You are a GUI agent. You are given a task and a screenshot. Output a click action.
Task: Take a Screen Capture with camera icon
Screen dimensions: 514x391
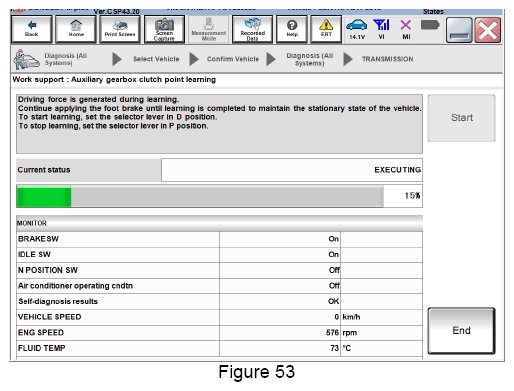pyautogui.click(x=164, y=29)
